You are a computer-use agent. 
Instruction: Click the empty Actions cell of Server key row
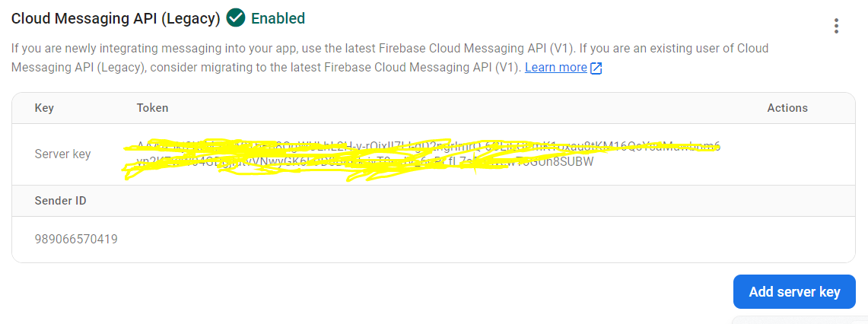[x=787, y=154]
